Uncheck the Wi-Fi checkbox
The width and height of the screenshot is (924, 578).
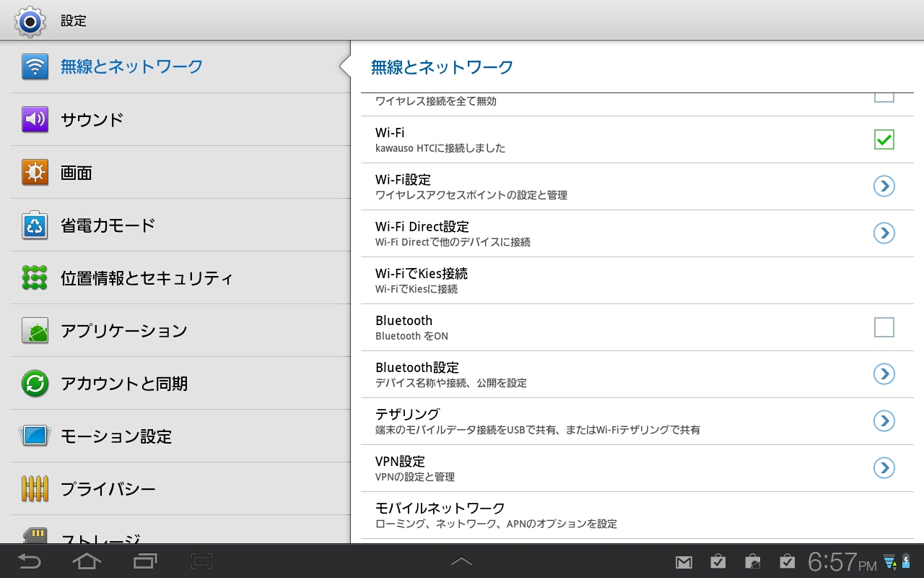point(884,139)
